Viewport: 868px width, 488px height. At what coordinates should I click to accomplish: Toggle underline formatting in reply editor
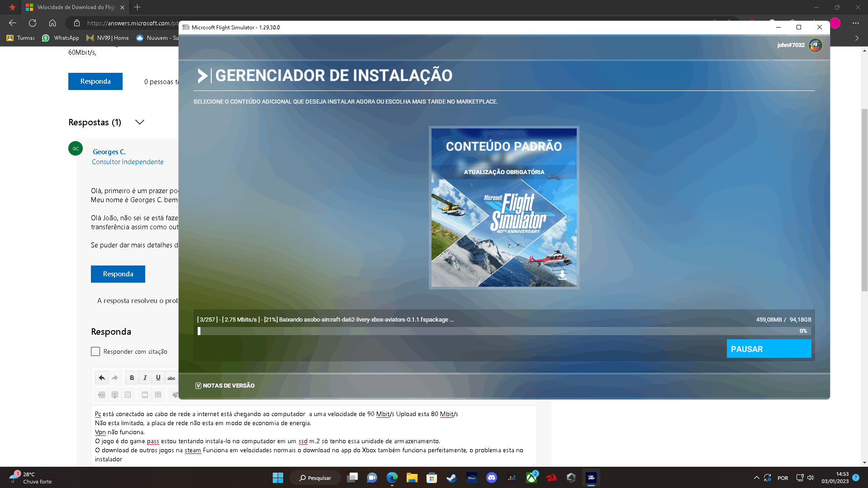click(x=158, y=378)
